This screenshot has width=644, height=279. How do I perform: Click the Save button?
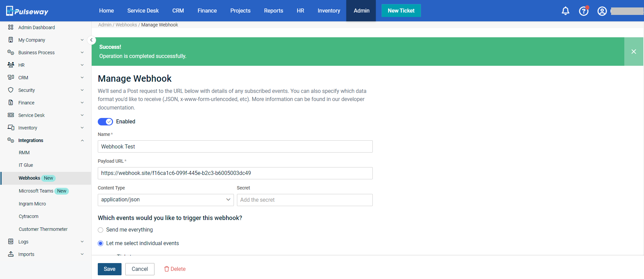pos(109,269)
